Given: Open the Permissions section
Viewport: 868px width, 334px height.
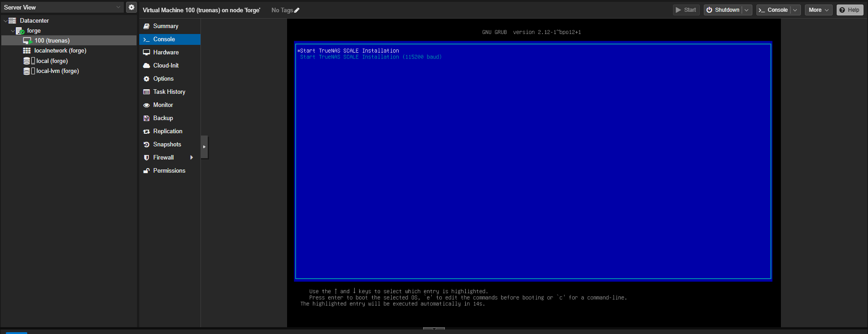Looking at the screenshot, I should pyautogui.click(x=169, y=171).
